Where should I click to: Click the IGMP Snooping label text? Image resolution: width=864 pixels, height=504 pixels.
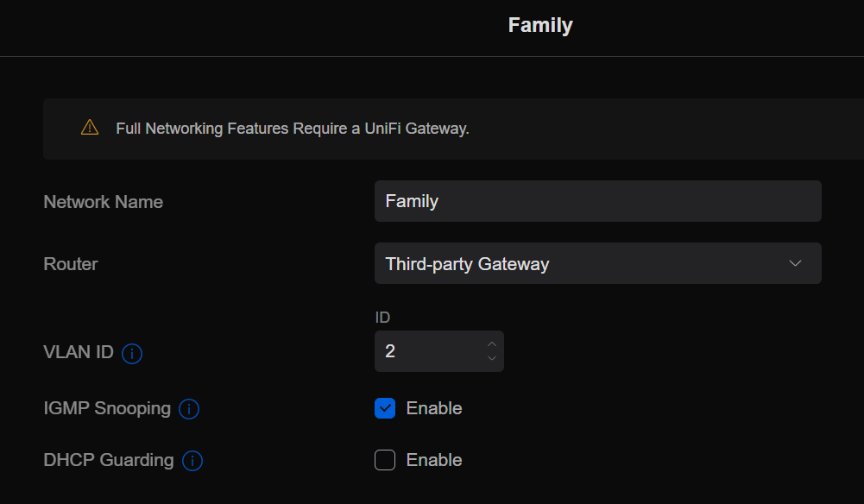point(107,408)
